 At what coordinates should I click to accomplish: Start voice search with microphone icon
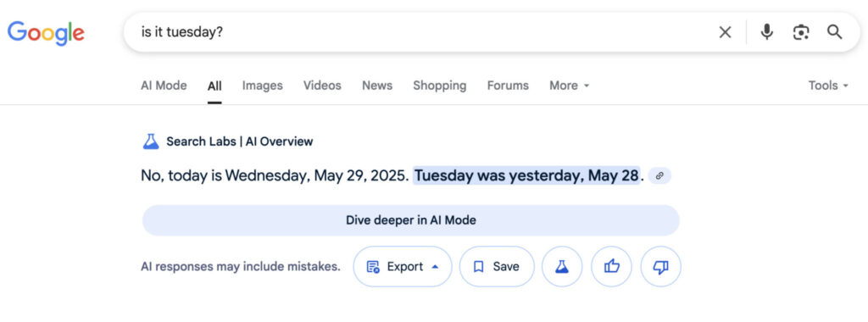tap(766, 32)
